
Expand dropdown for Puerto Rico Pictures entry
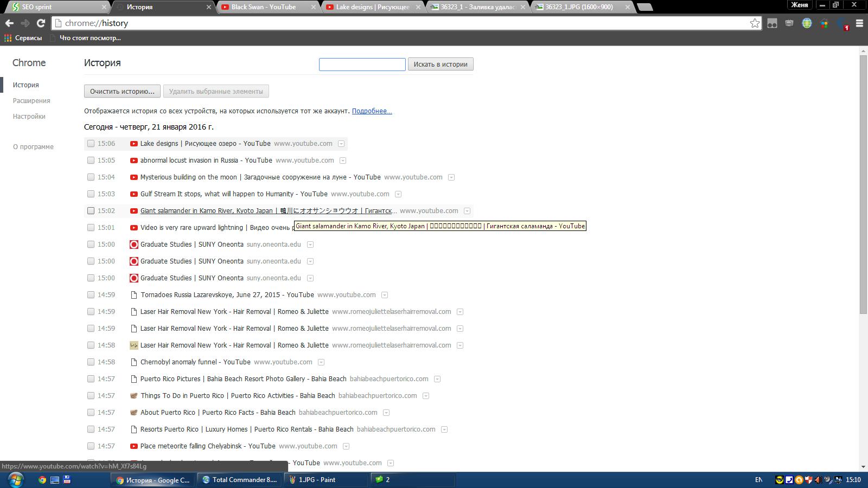(x=437, y=379)
